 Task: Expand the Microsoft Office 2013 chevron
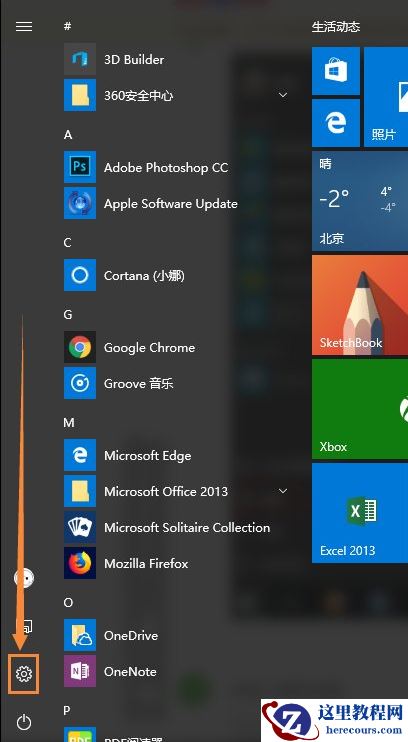tap(283, 491)
